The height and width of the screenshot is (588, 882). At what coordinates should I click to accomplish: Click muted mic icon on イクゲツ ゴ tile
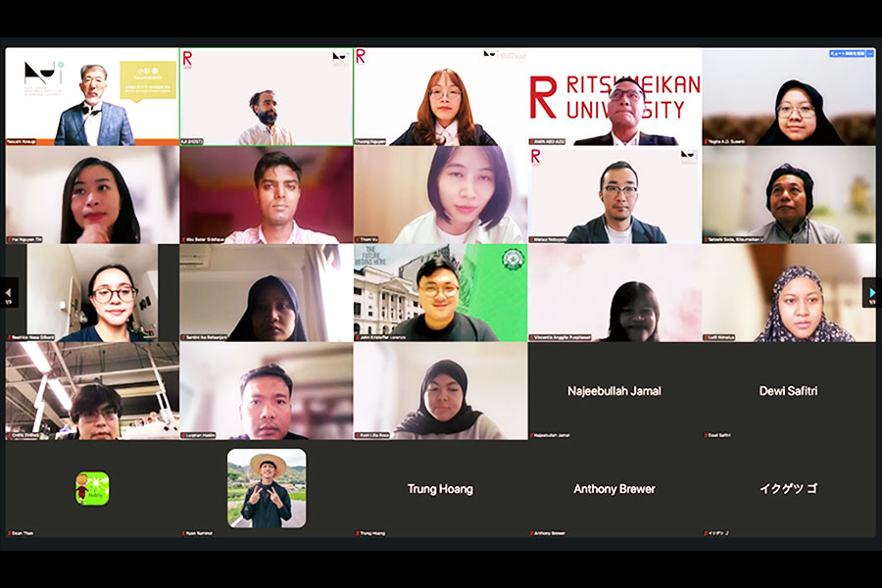(706, 533)
